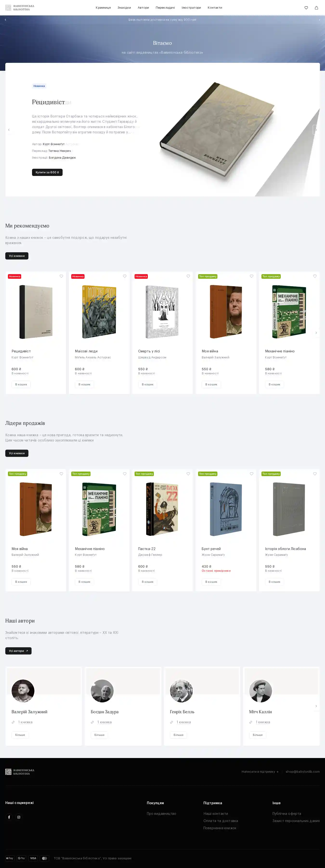This screenshot has height=868, width=325.
Task: Open the shopping bag cart icon
Action: [x=316, y=8]
